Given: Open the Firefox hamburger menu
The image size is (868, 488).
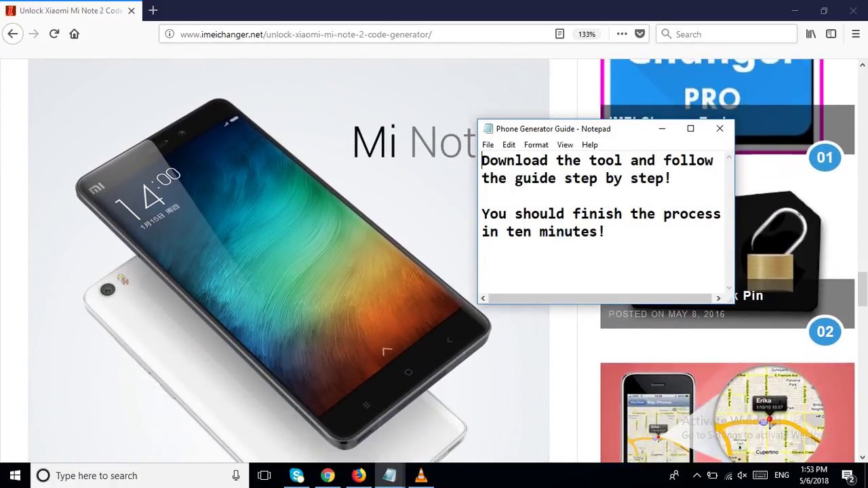Looking at the screenshot, I should coord(855,34).
